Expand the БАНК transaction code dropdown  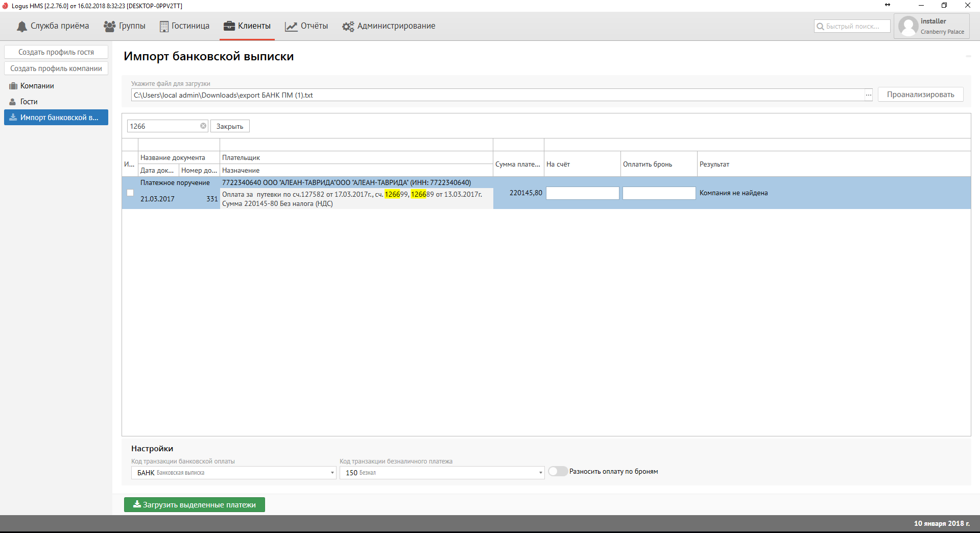tap(332, 473)
